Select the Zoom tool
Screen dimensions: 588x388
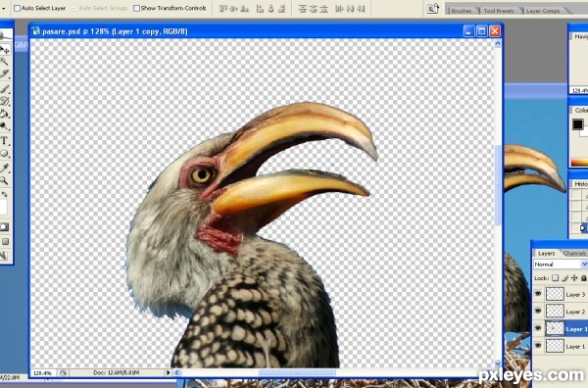(5, 180)
